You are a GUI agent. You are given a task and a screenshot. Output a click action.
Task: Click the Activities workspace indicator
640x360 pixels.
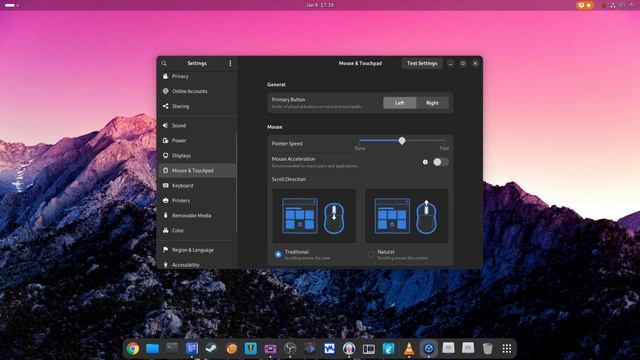pyautogui.click(x=11, y=5)
